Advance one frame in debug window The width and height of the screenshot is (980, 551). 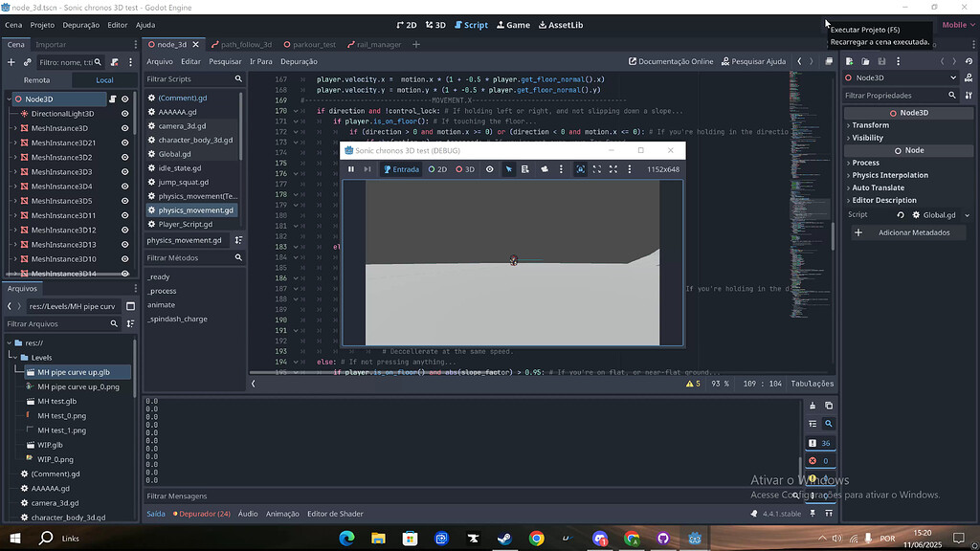pyautogui.click(x=367, y=169)
